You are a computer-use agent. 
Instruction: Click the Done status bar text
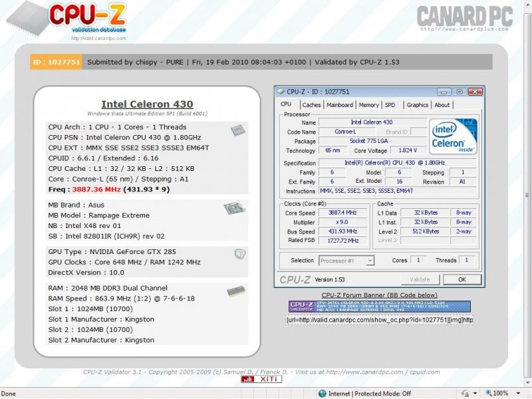tap(9, 394)
